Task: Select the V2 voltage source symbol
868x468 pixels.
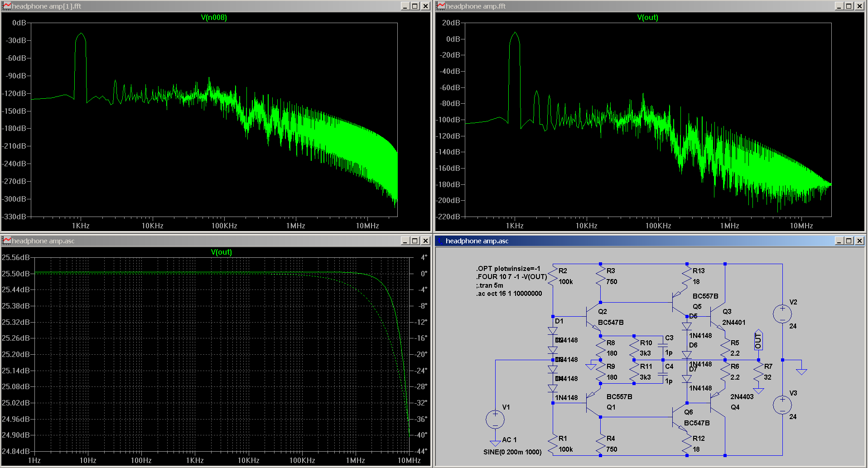Action: click(782, 314)
